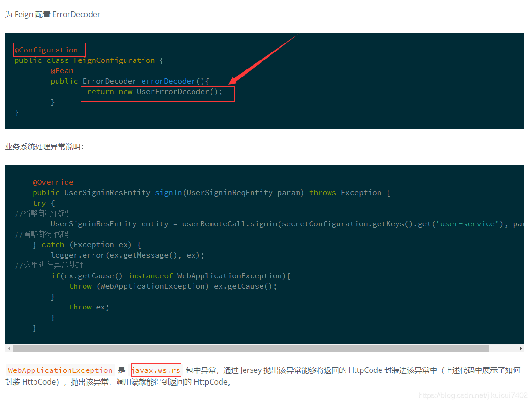This screenshot has height=404, width=532.
Task: Click the second '//省略部分代码' comment
Action: [x=42, y=234]
